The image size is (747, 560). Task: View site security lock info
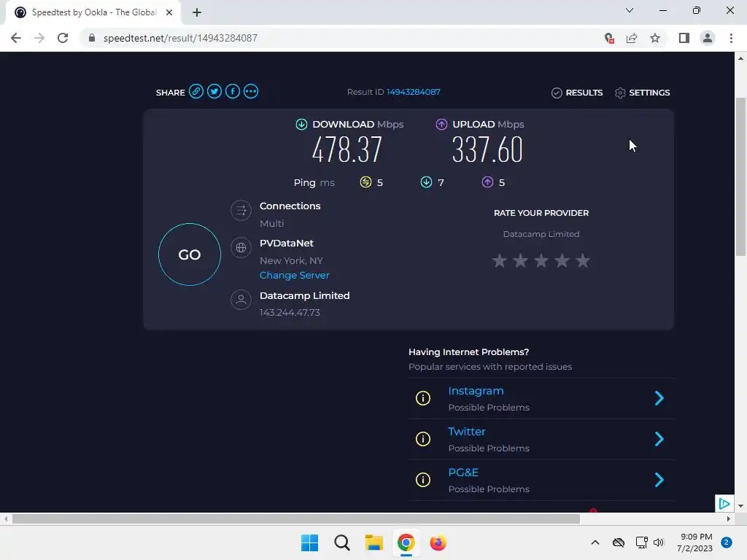[92, 38]
